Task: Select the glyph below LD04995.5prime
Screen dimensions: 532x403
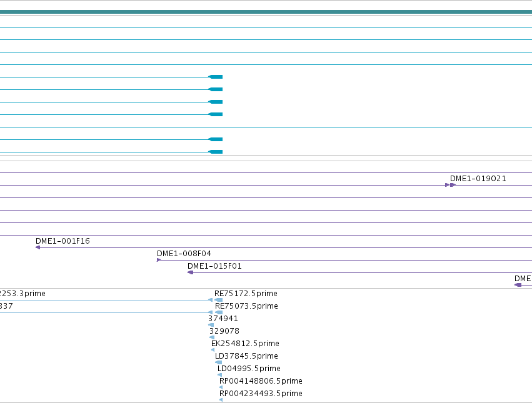Action: 220,375
